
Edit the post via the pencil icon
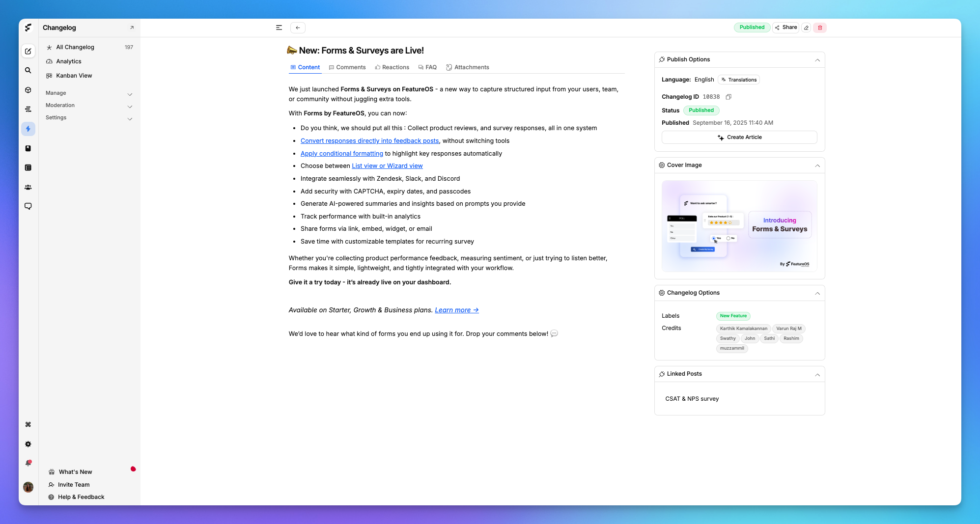tap(806, 28)
